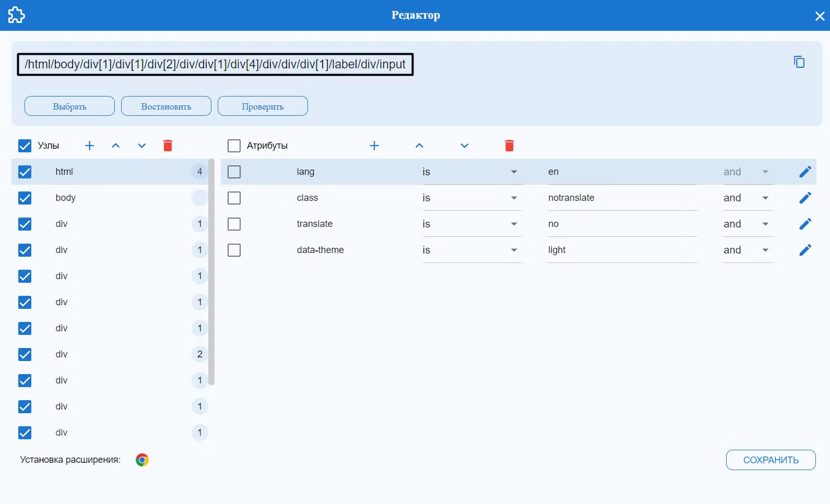The height and width of the screenshot is (504, 830).
Task: Delete selected nodes with the Узлы trash icon
Action: (x=168, y=146)
